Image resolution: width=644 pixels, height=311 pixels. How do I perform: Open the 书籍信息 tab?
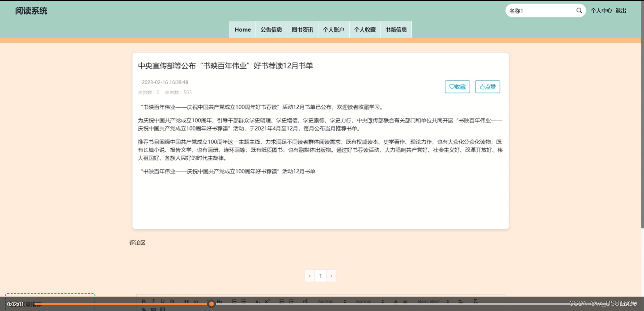click(396, 29)
